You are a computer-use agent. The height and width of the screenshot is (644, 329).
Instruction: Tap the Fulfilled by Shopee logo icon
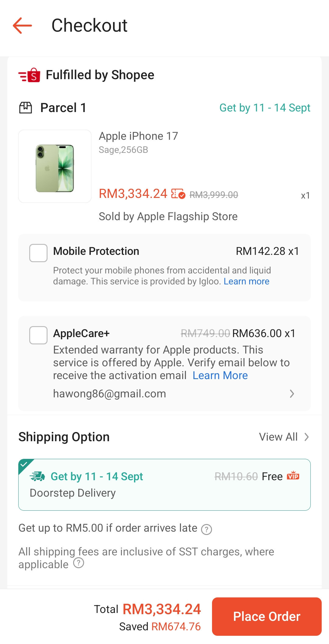click(x=29, y=75)
